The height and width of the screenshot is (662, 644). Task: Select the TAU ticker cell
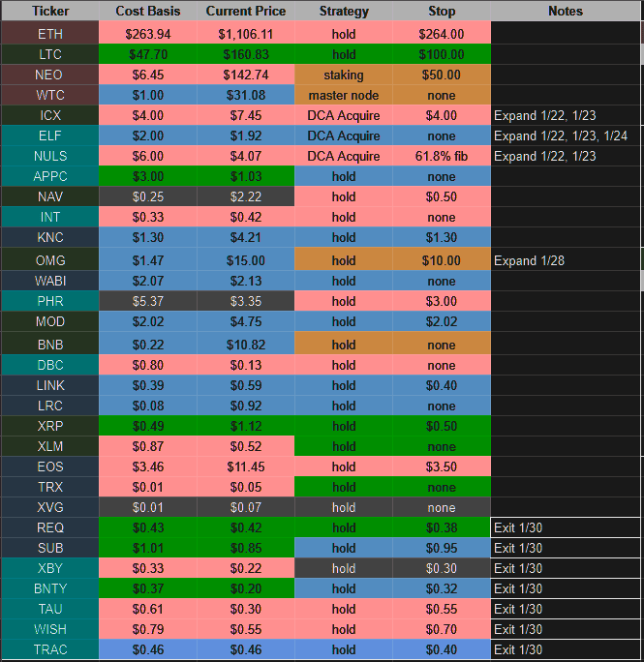(49, 609)
